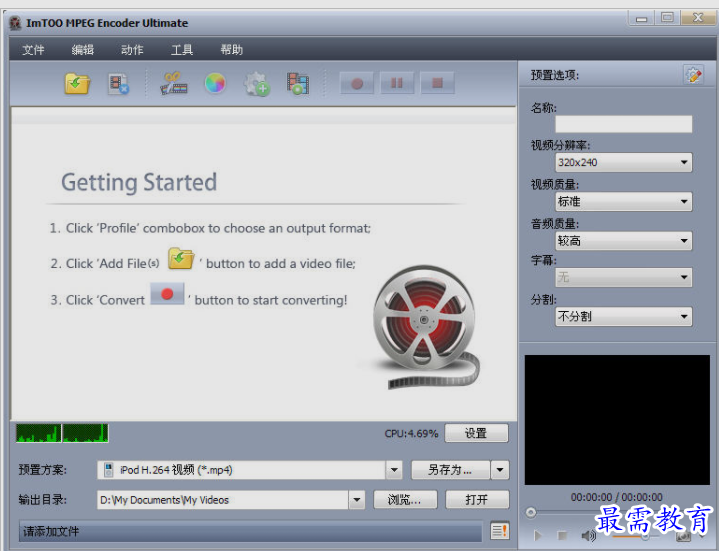
Task: Click the Pause conversion toolbar button
Action: click(x=397, y=83)
